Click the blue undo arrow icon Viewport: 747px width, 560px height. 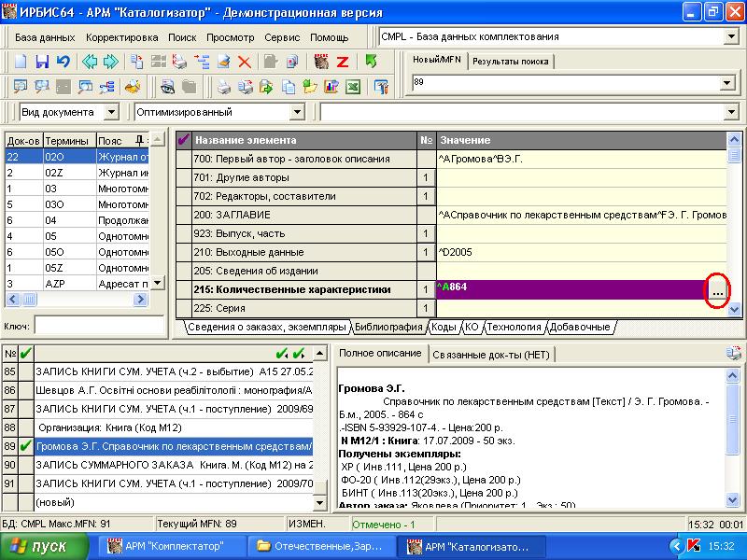(x=63, y=62)
